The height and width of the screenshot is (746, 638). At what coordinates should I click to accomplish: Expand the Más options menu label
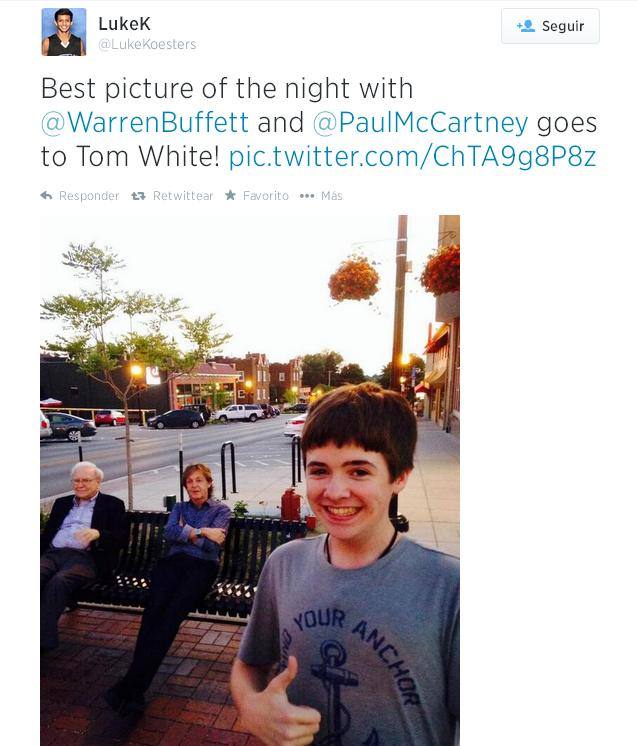(332, 196)
